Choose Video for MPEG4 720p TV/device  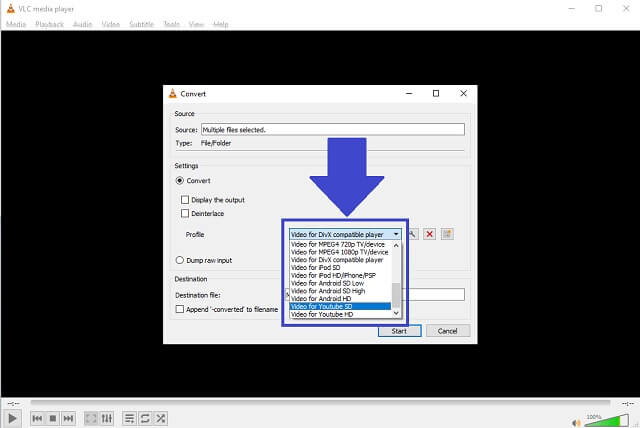[x=338, y=244]
